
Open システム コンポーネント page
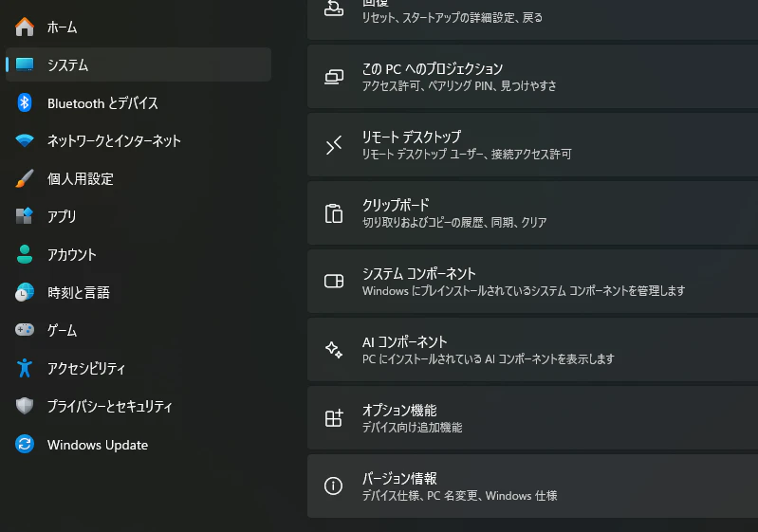click(533, 282)
